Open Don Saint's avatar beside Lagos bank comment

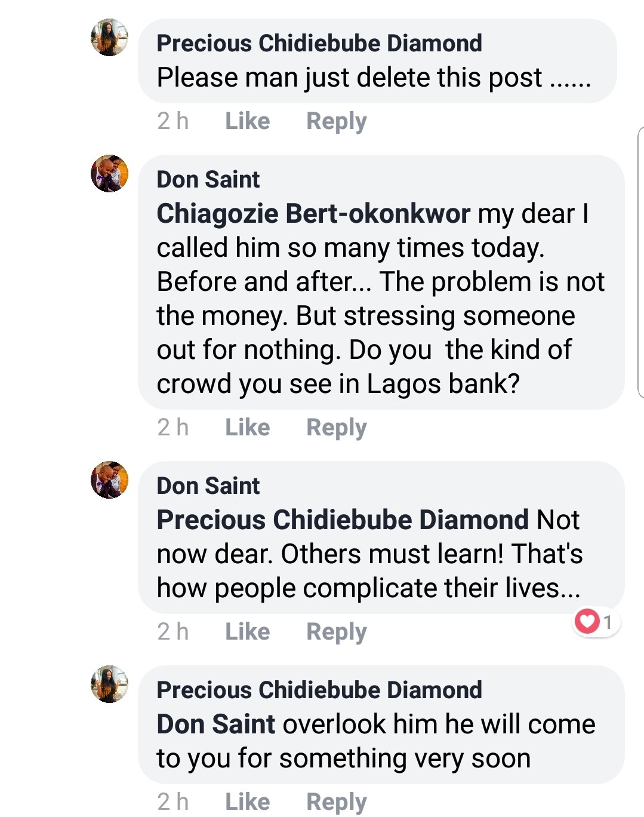coord(109,174)
